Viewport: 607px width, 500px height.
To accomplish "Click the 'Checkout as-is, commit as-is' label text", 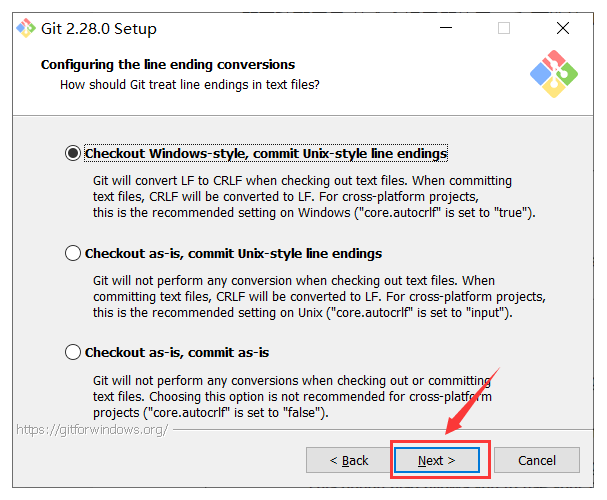I will pos(177,353).
